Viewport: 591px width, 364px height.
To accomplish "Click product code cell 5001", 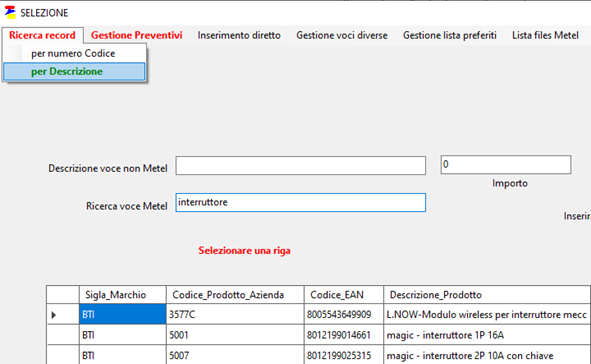I will pyautogui.click(x=235, y=335).
